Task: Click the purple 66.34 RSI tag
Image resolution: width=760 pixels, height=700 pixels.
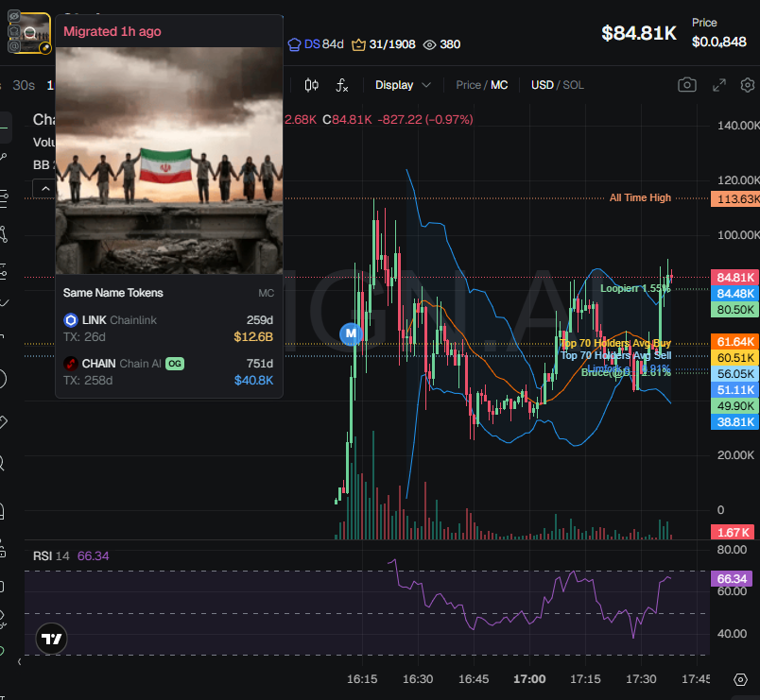Action: coord(732,578)
